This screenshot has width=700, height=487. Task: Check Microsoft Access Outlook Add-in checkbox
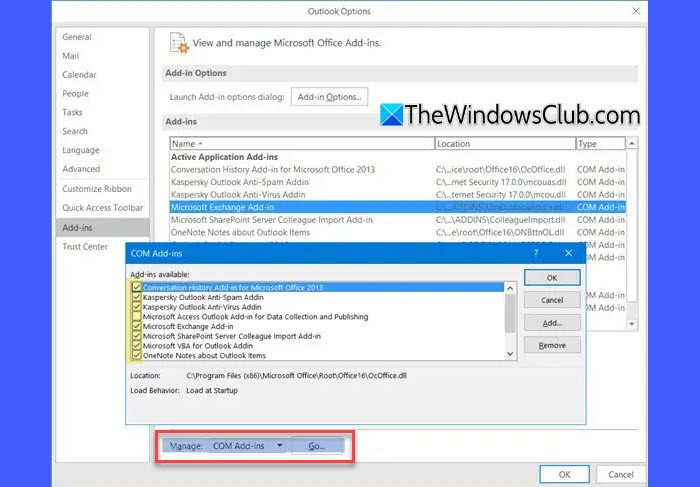[x=137, y=317]
